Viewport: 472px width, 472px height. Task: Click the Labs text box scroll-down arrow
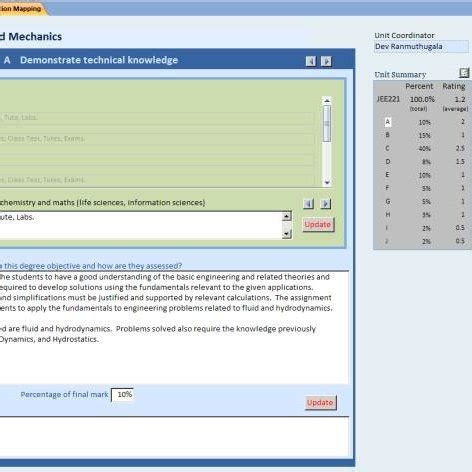[287, 234]
